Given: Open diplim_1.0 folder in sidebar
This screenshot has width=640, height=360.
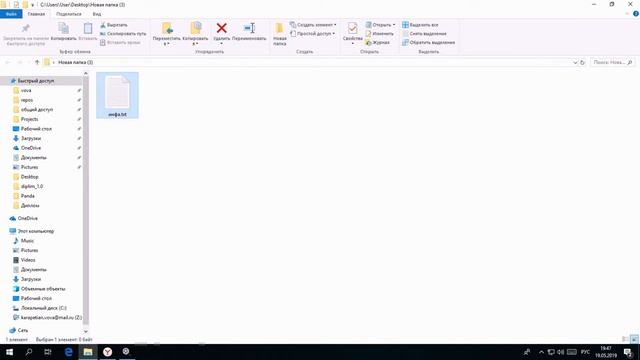Looking at the screenshot, I should [32, 186].
